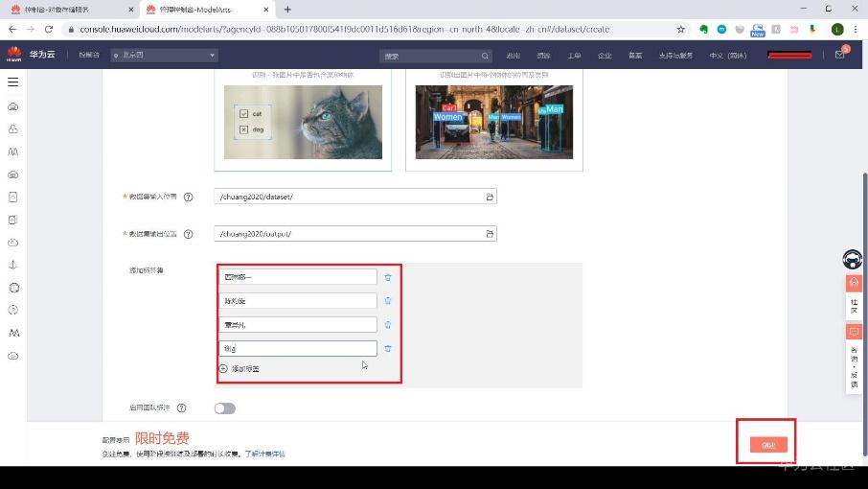Browse folder for the /chuang2020/dataset/ input path
This screenshot has width=868, height=489.
click(x=489, y=197)
